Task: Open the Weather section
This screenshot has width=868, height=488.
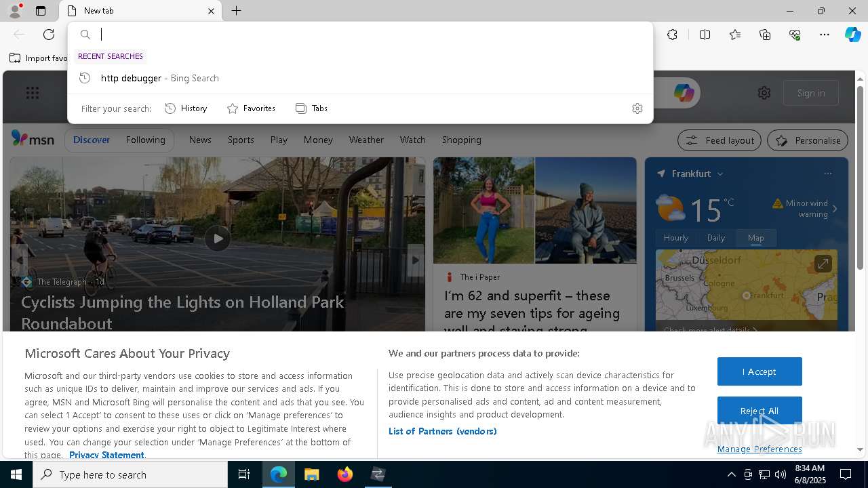Action: (366, 140)
